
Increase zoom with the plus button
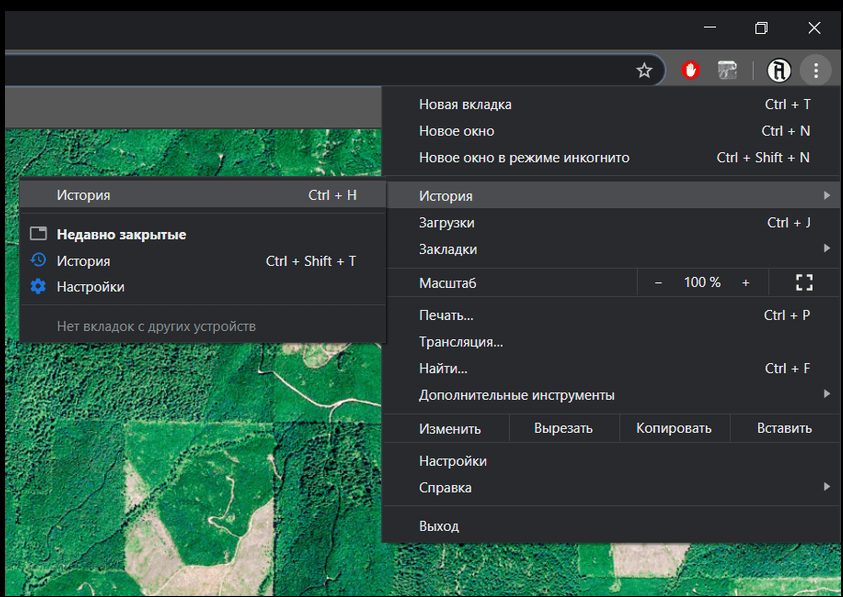[745, 283]
